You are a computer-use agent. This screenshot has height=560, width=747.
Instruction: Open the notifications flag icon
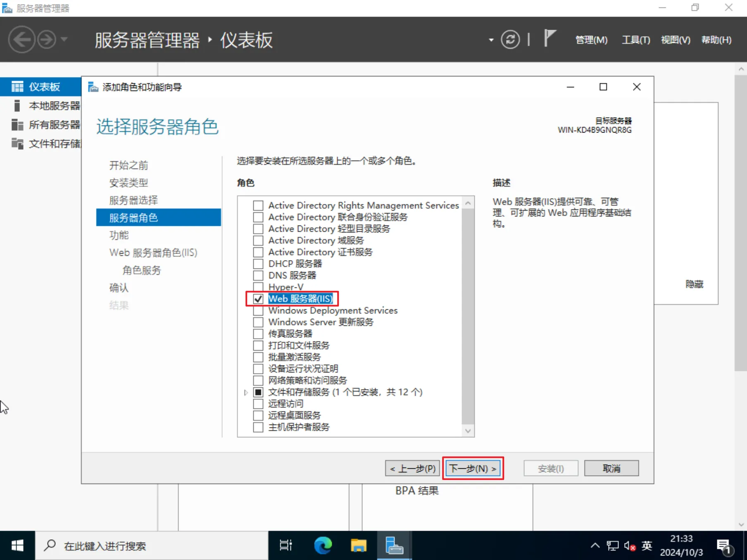coord(550,38)
